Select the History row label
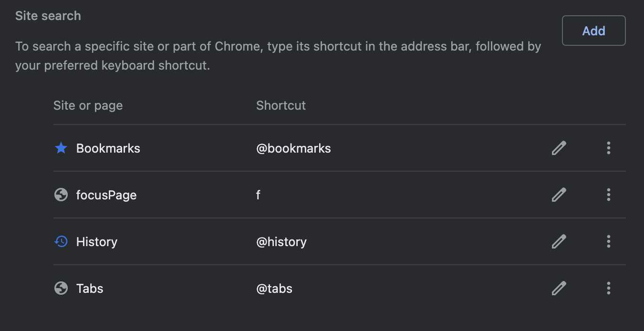 pos(97,242)
